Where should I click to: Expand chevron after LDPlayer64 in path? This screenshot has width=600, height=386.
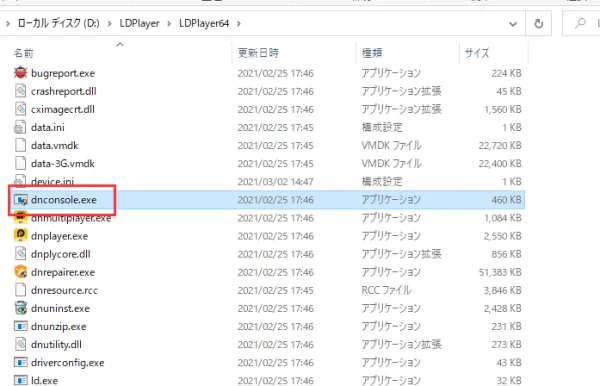pos(239,24)
